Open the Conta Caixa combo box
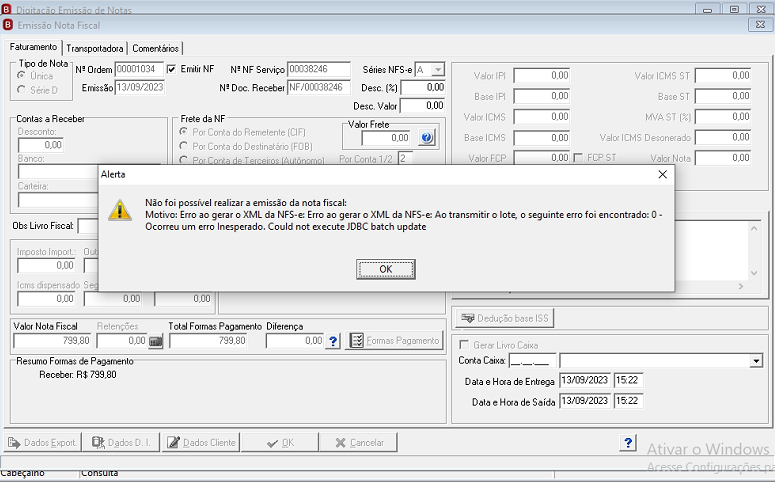The width and height of the screenshot is (775, 482). (756, 361)
